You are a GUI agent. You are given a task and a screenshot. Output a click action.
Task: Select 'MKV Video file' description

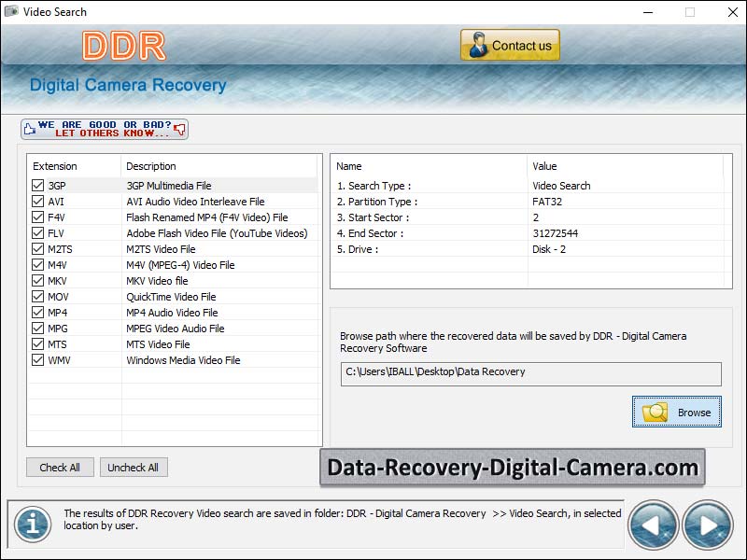[x=157, y=281]
